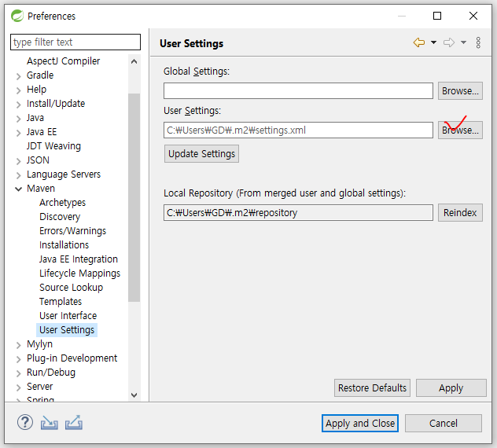This screenshot has width=497, height=448.
Task: Focus the type filter text field
Action: [x=75, y=42]
